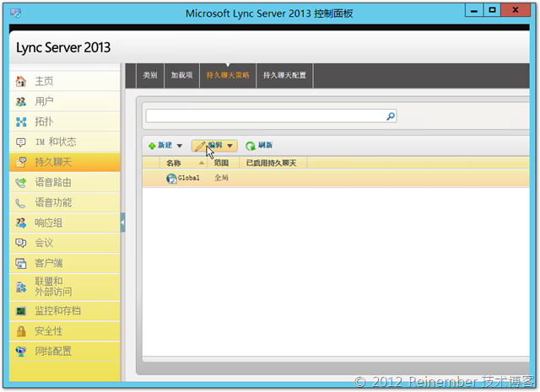Open 联盟和外部访问 section

[x=65, y=287]
